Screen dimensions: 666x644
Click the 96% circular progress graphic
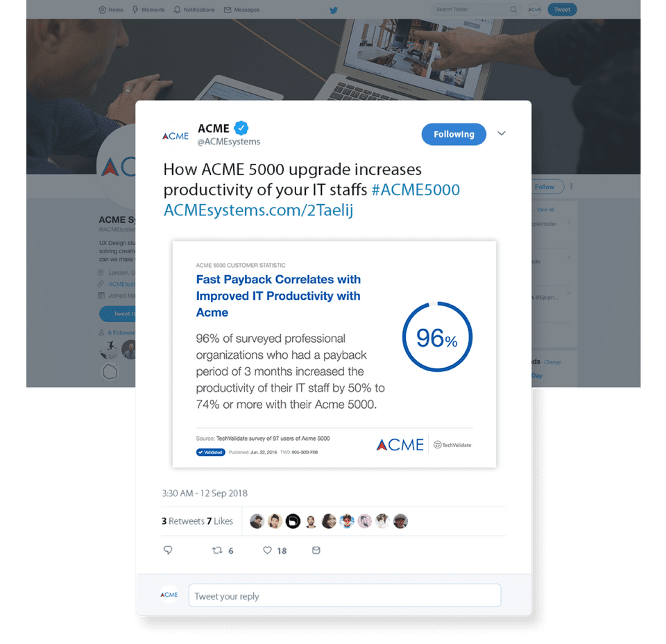tap(437, 337)
